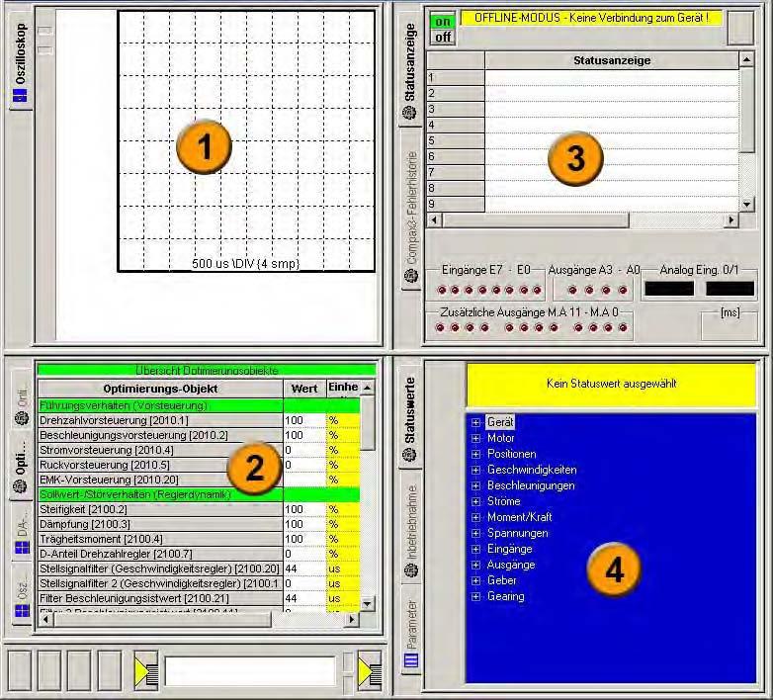This screenshot has width=773, height=700.
Task: Click the green 'on' button
Action: click(x=443, y=22)
